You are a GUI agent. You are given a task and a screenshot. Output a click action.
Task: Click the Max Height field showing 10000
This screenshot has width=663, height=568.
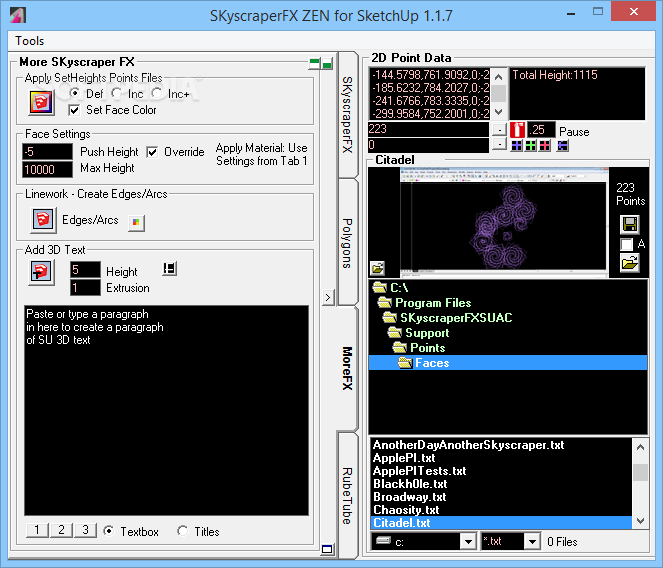click(47, 169)
